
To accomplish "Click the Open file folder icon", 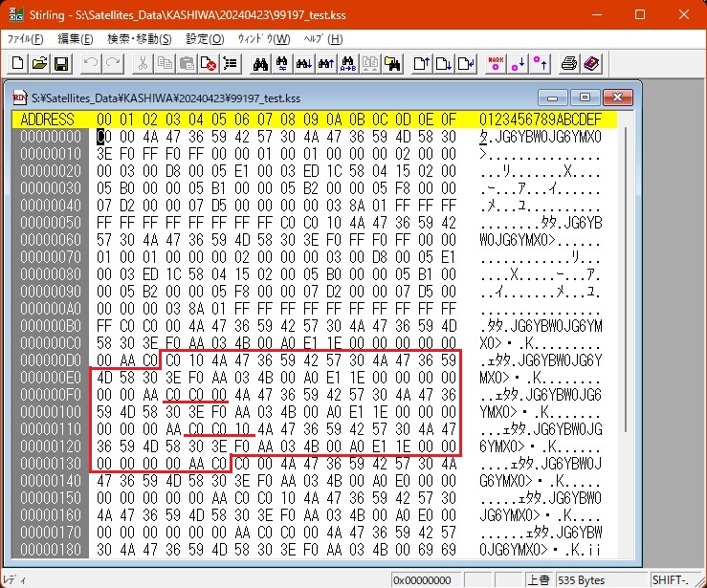I will (39, 64).
